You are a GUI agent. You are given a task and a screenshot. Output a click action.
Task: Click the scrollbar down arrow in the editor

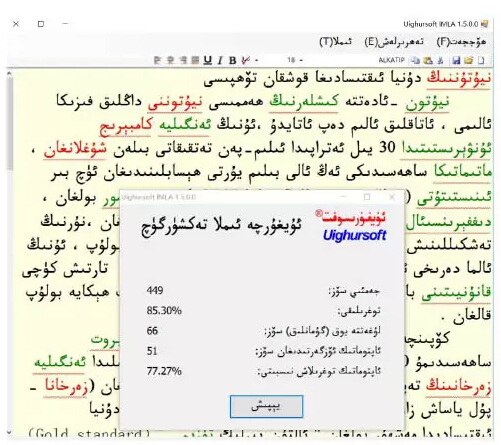(x=9, y=433)
